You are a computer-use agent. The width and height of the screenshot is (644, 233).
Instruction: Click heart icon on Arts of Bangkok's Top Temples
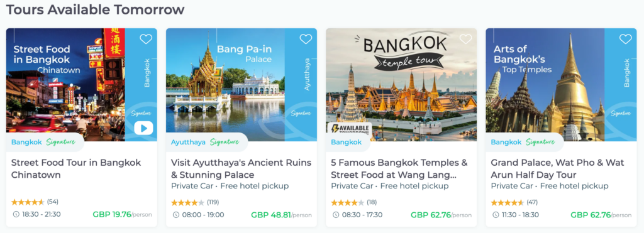(x=625, y=39)
